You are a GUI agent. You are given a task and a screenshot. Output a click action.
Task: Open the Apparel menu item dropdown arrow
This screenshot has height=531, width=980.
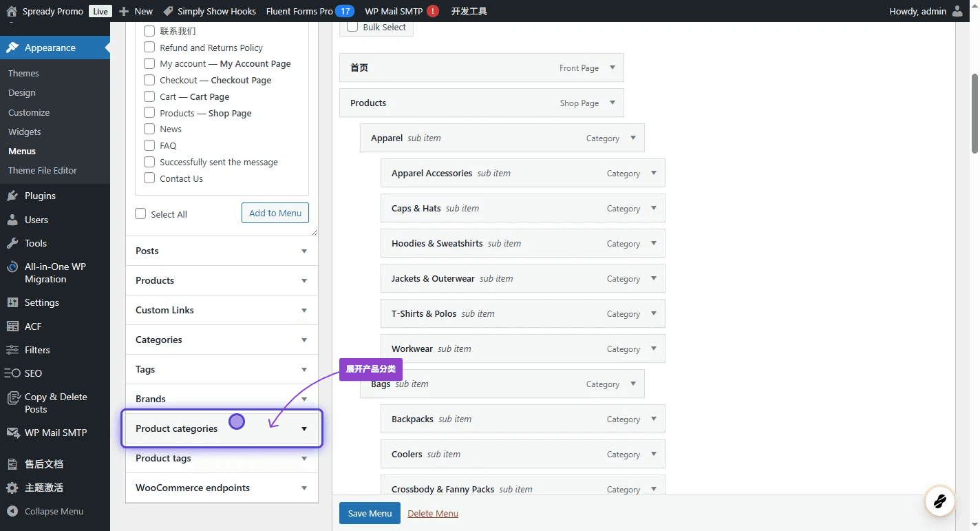[x=633, y=138]
